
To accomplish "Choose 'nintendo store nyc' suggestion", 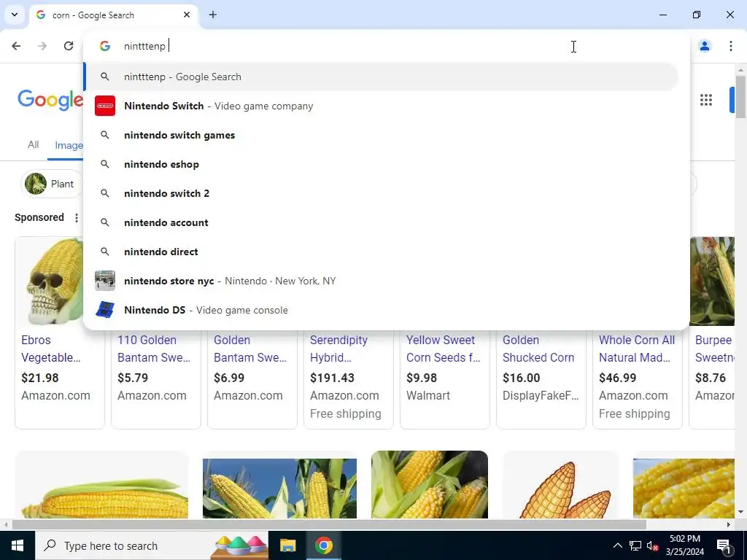I will [381, 281].
